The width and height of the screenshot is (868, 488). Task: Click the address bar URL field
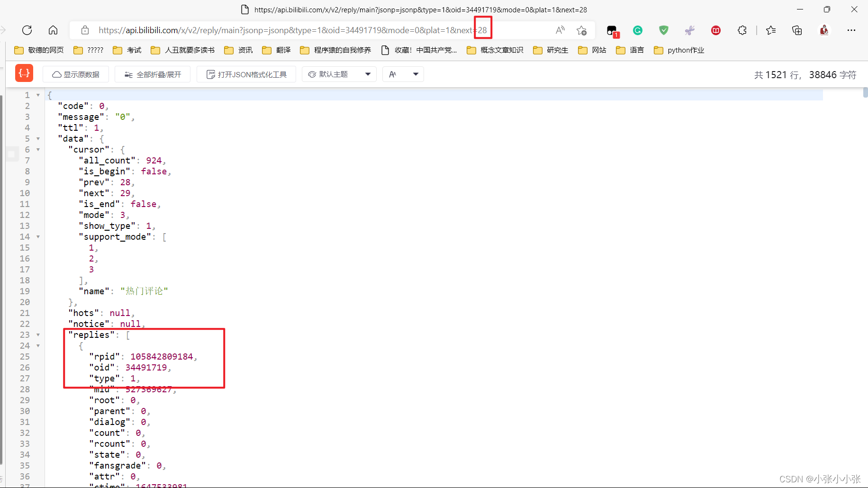[292, 30]
